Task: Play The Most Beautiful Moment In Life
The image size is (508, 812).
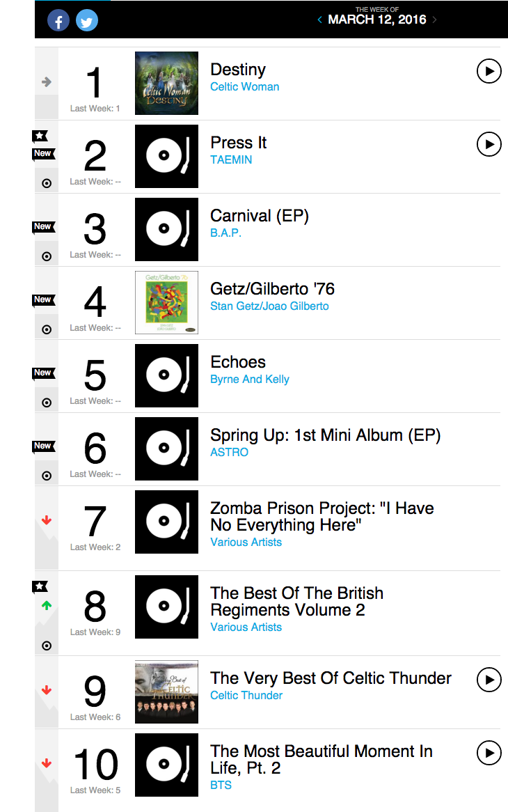Action: click(x=489, y=753)
